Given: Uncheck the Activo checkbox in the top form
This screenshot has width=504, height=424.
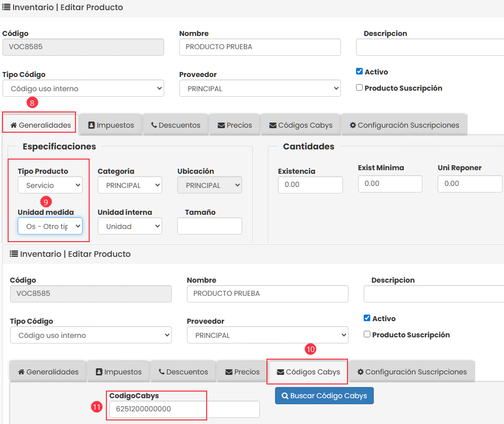Looking at the screenshot, I should pyautogui.click(x=359, y=71).
